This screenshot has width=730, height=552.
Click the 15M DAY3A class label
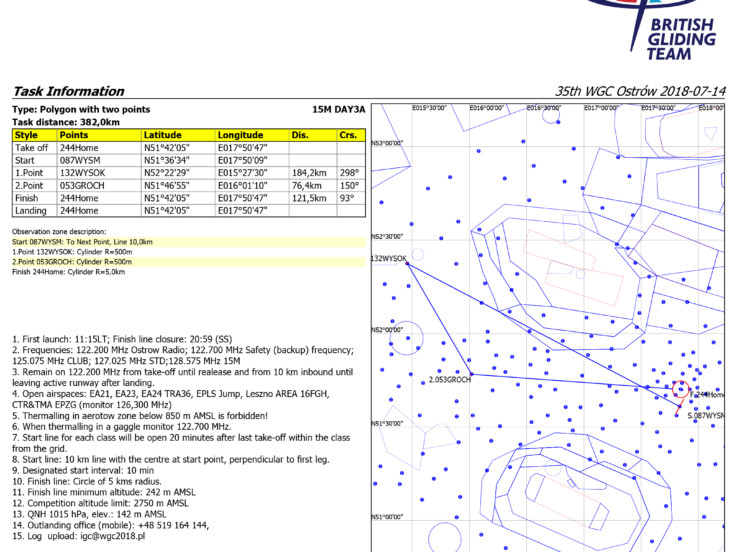point(337,109)
